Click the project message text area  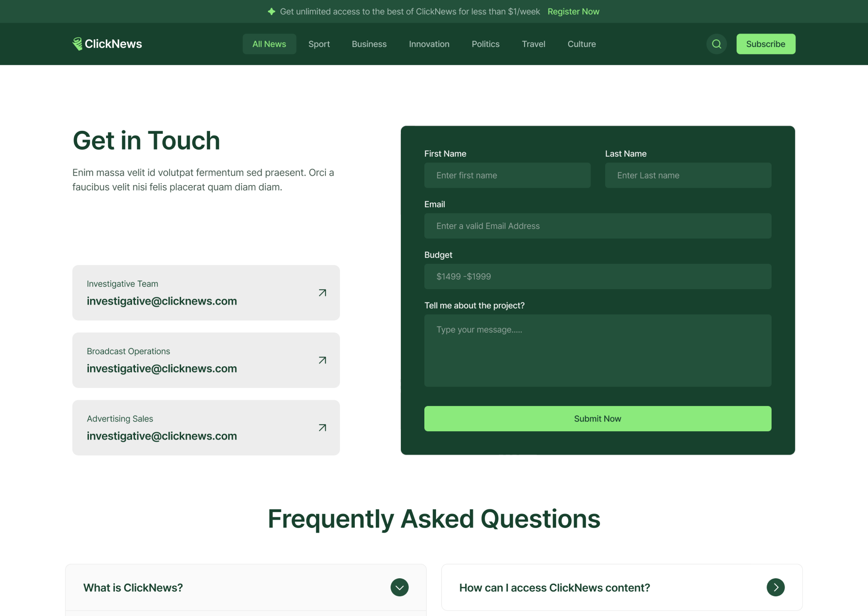(x=598, y=350)
